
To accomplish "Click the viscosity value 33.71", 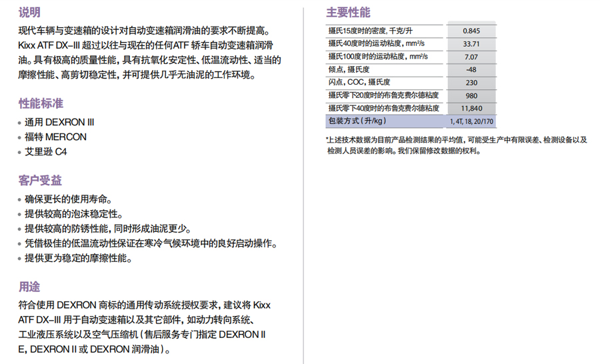I will click(x=471, y=44).
